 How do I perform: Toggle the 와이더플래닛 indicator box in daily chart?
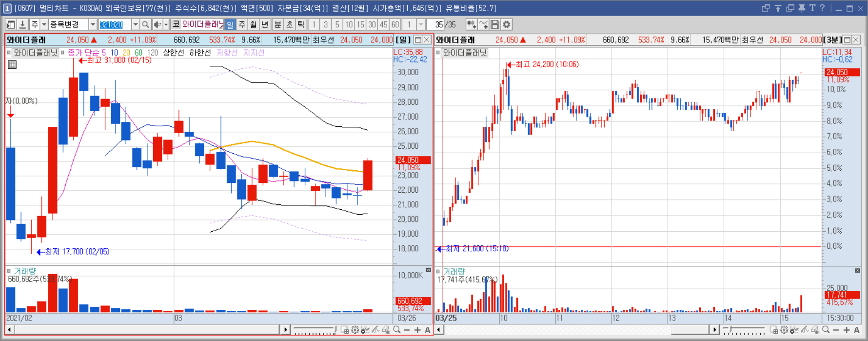coord(9,53)
